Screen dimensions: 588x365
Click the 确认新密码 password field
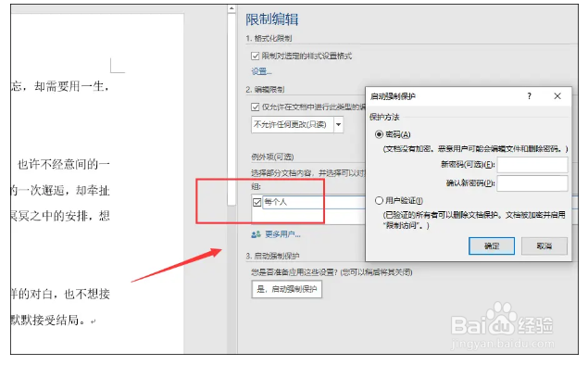tap(532, 183)
